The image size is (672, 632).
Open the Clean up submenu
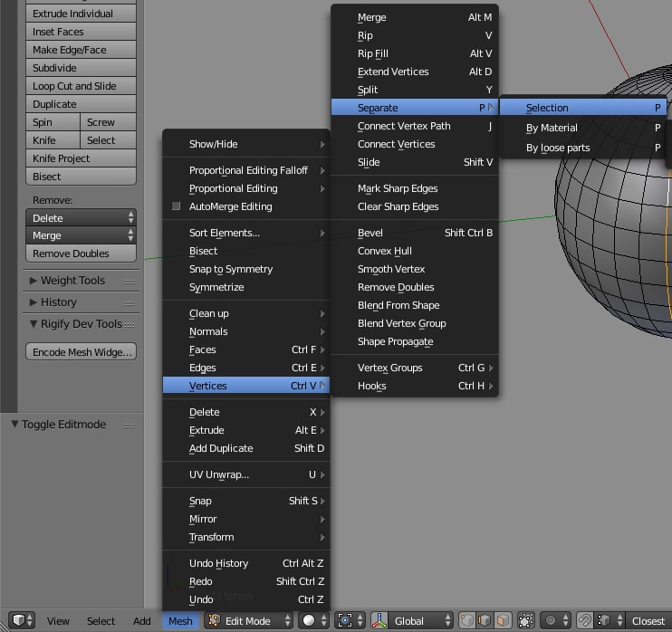[x=246, y=313]
